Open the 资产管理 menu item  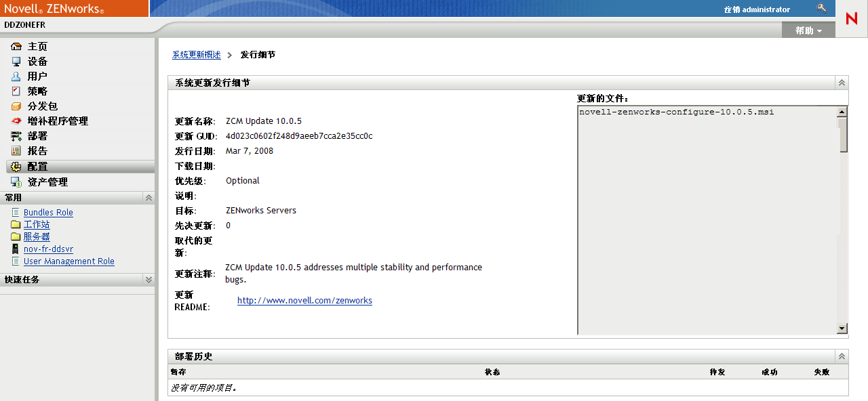[47, 182]
